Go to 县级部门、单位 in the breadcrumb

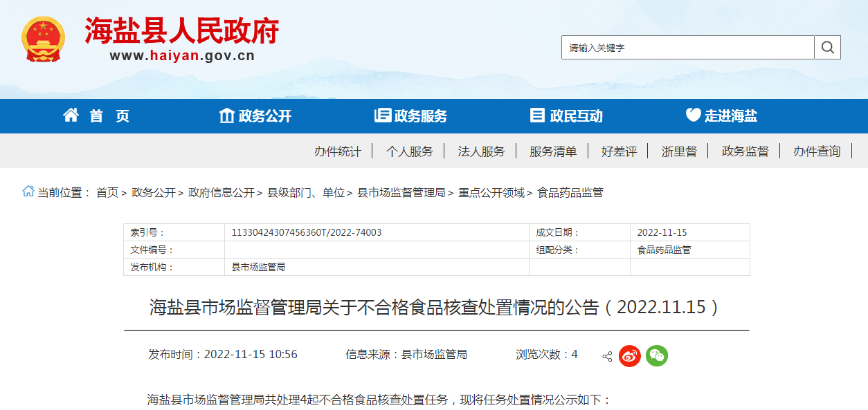click(306, 193)
